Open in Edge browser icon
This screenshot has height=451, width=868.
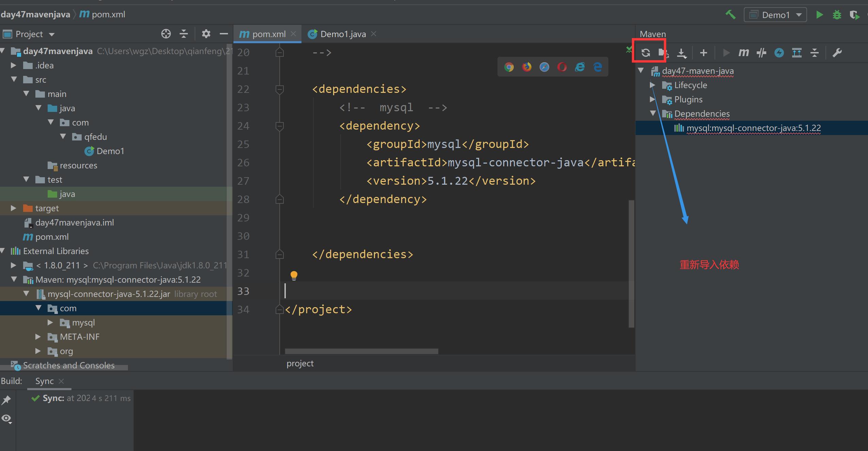597,67
